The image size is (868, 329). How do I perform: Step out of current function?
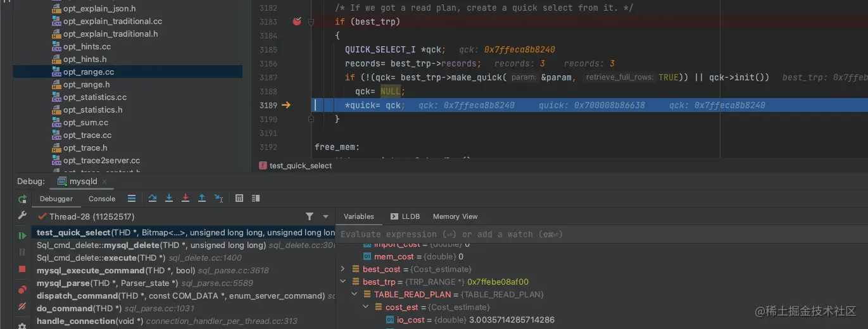pyautogui.click(x=202, y=198)
